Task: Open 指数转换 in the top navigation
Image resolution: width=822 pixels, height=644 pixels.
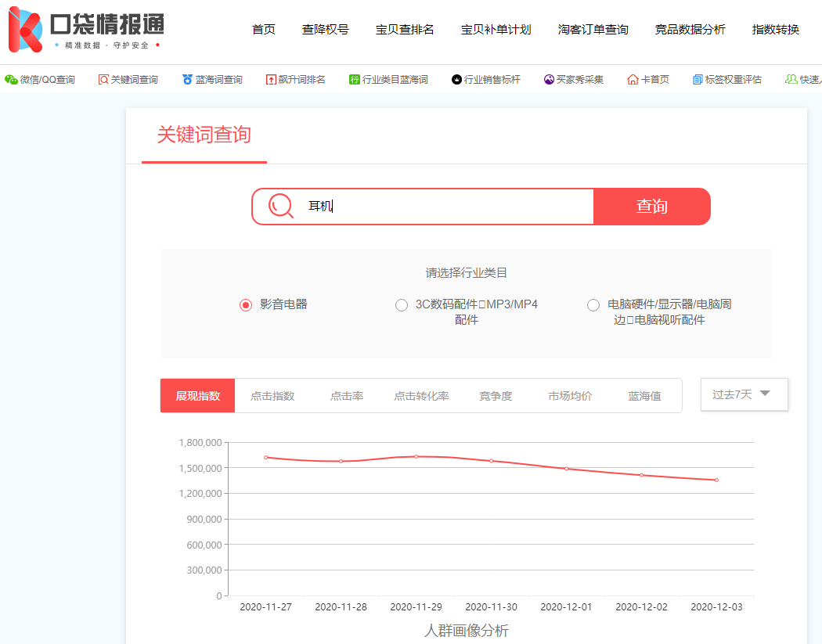Action: [x=775, y=30]
